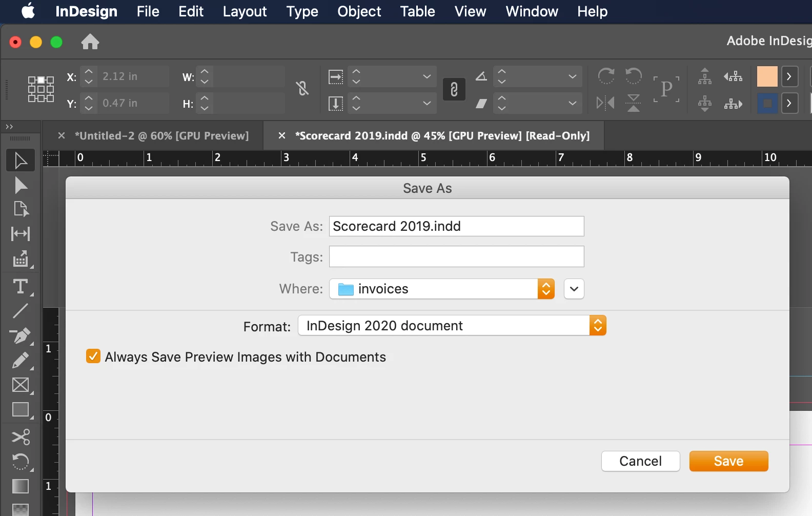Screen dimensions: 812x516
Task: Select the Free Transform rotate tool
Action: click(x=21, y=462)
